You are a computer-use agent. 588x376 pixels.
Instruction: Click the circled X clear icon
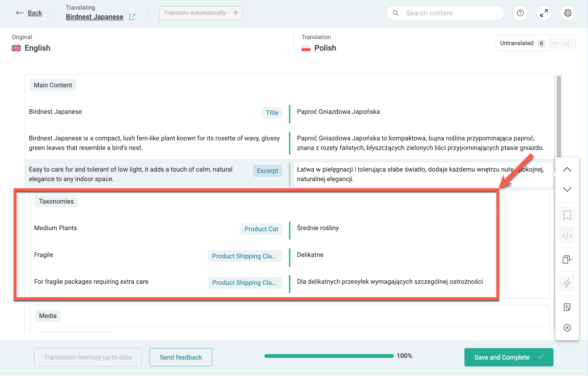(567, 328)
